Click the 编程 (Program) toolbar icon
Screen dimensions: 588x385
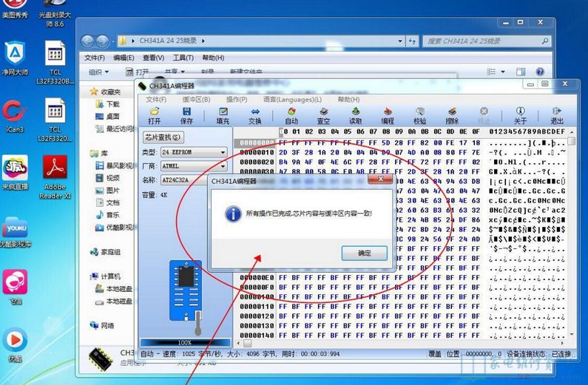(388, 116)
